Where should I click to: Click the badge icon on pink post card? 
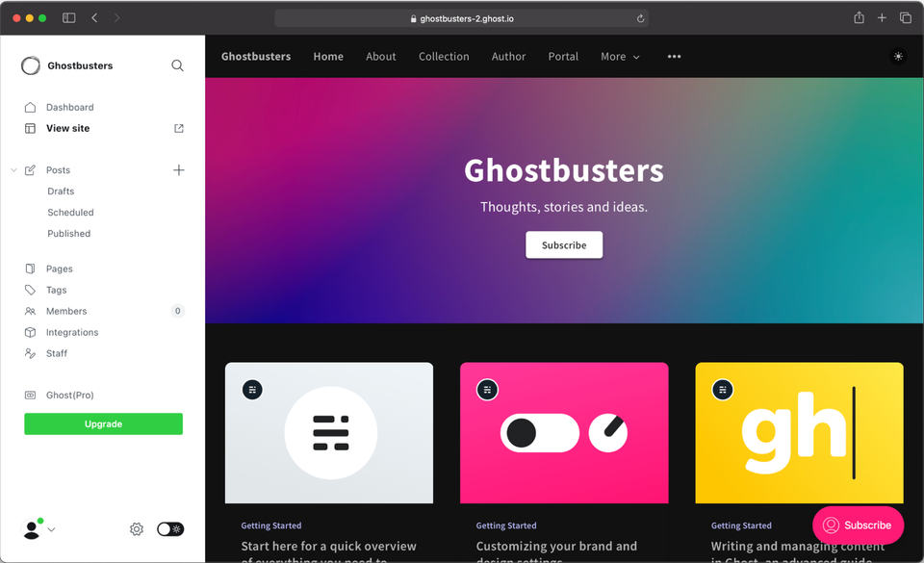click(x=487, y=389)
